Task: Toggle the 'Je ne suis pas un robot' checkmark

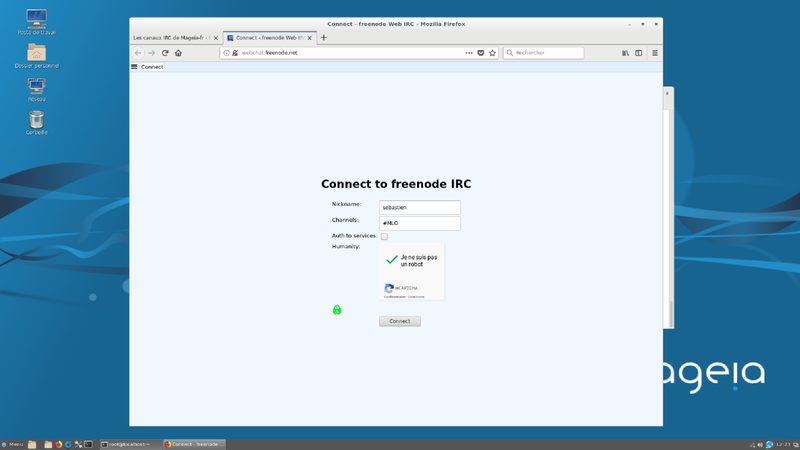Action: point(392,260)
